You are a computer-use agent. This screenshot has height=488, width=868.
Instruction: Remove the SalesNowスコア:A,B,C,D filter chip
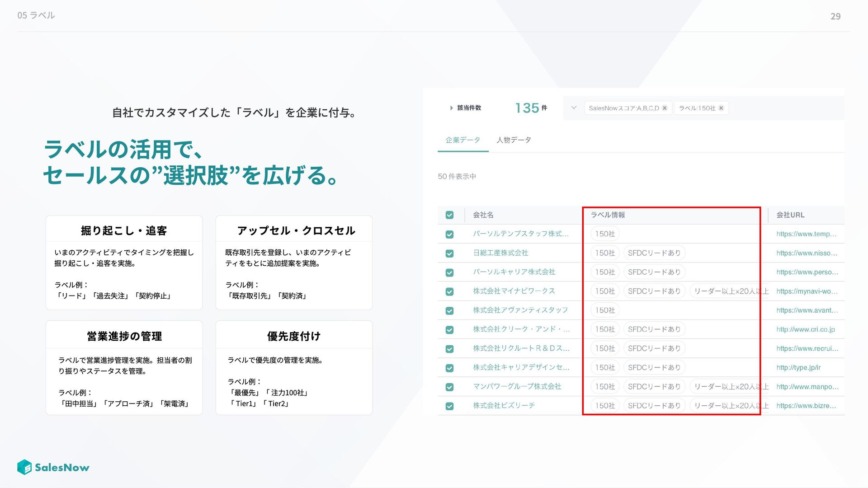coord(665,108)
